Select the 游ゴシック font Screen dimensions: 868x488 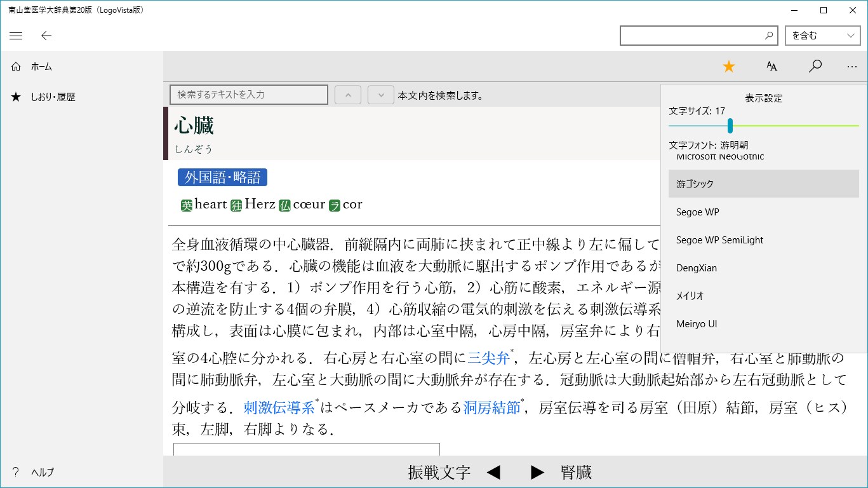[764, 184]
